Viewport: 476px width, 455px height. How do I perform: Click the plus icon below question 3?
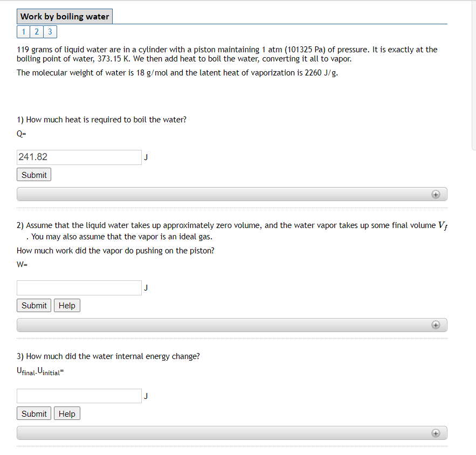pos(436,432)
